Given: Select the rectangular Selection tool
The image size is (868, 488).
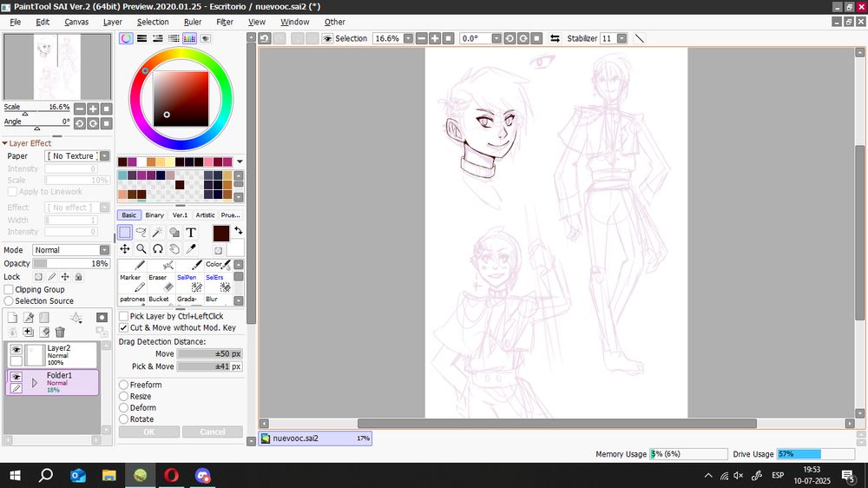Looking at the screenshot, I should tap(125, 232).
